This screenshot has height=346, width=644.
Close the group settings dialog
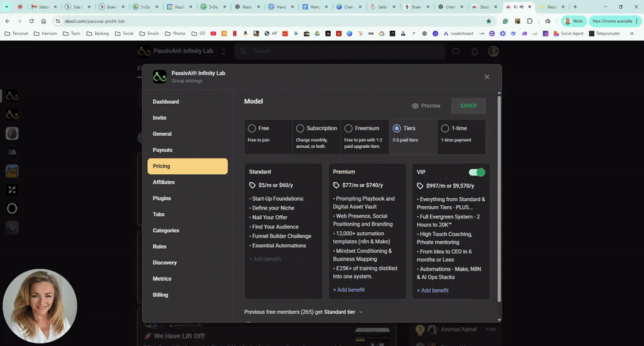(x=487, y=77)
